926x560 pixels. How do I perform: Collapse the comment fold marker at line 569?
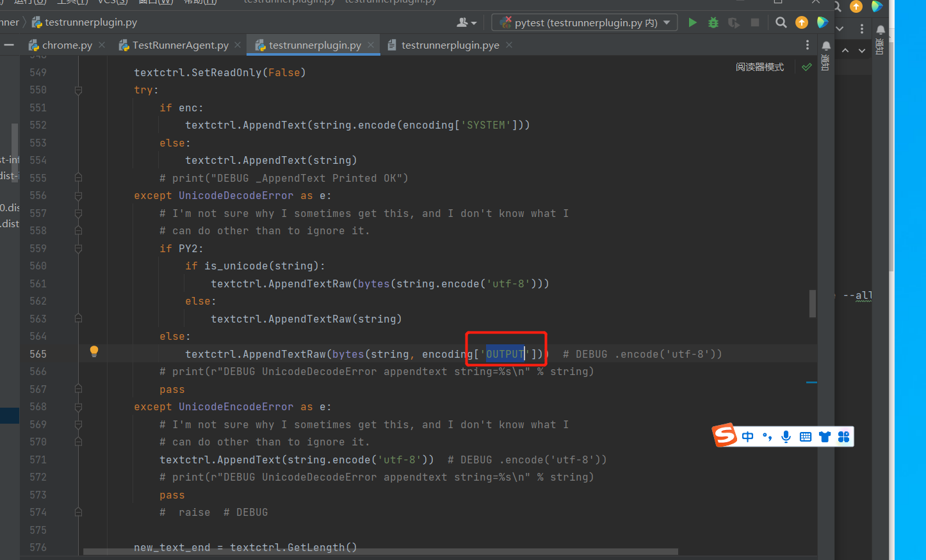point(78,424)
